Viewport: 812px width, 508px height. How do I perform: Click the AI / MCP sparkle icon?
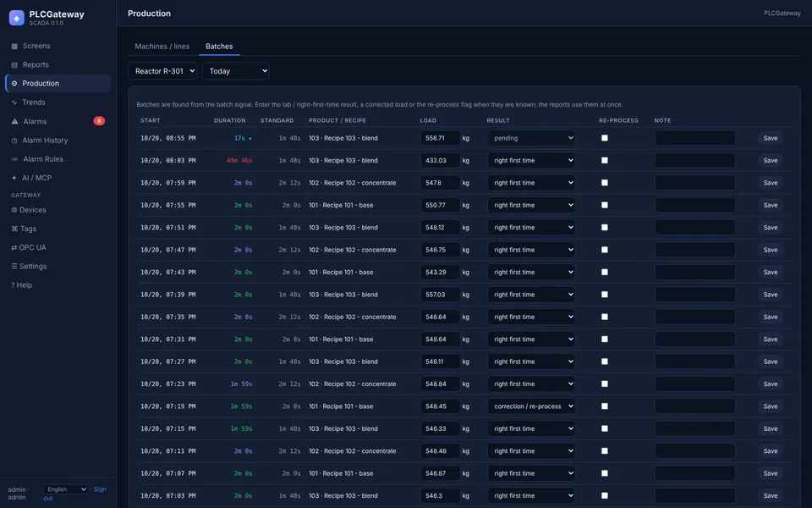point(14,178)
